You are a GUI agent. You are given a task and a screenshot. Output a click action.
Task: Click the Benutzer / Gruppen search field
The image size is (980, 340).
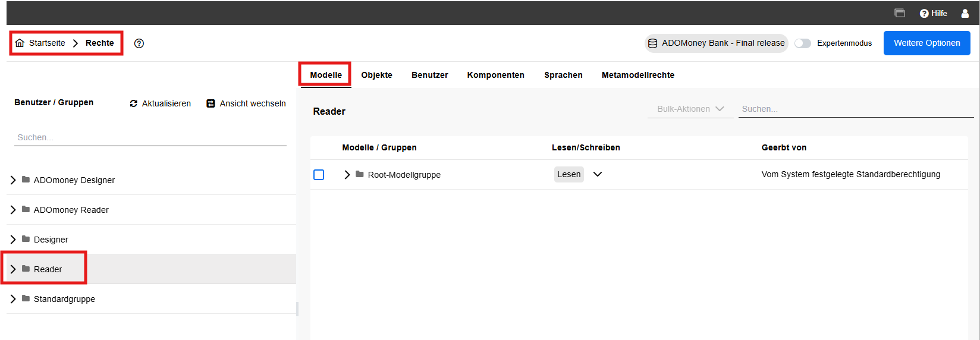[x=150, y=137]
